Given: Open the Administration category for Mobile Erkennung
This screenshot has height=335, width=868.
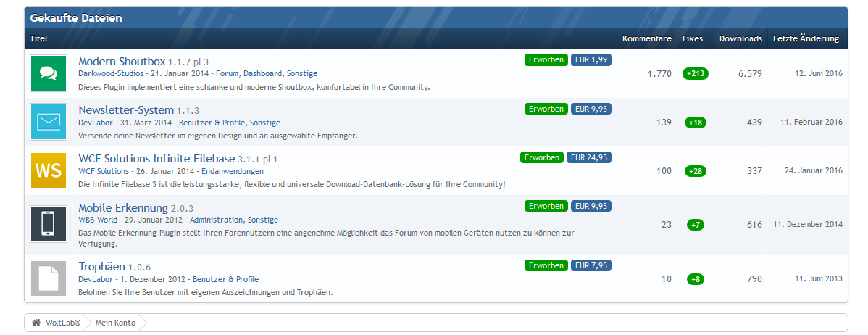Looking at the screenshot, I should [x=216, y=220].
